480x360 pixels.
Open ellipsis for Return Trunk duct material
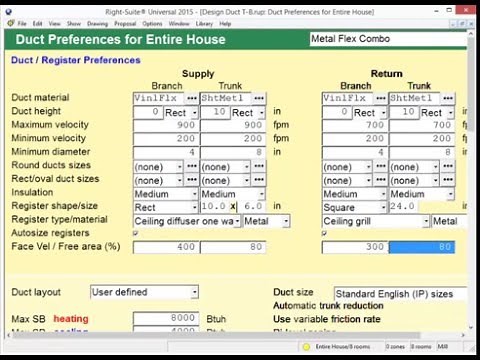448,98
